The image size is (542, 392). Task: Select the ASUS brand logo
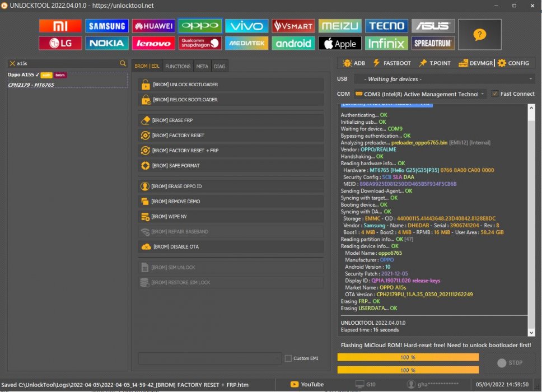(x=433, y=26)
